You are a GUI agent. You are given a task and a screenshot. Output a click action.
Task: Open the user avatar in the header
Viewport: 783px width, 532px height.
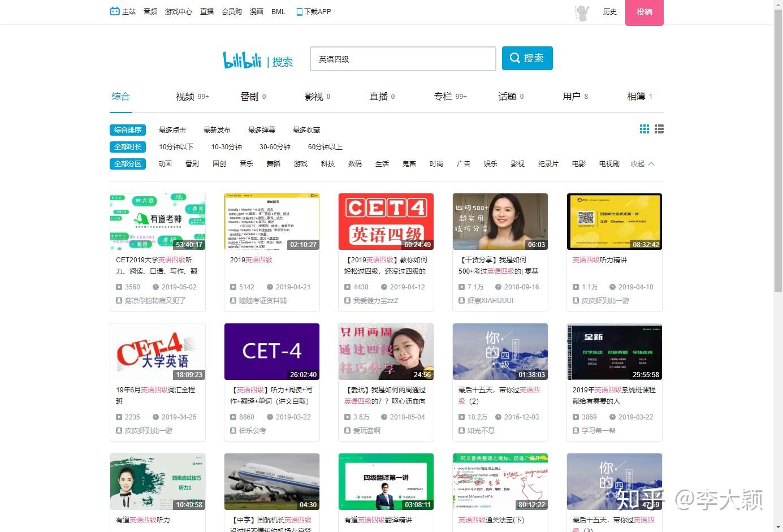click(582, 12)
